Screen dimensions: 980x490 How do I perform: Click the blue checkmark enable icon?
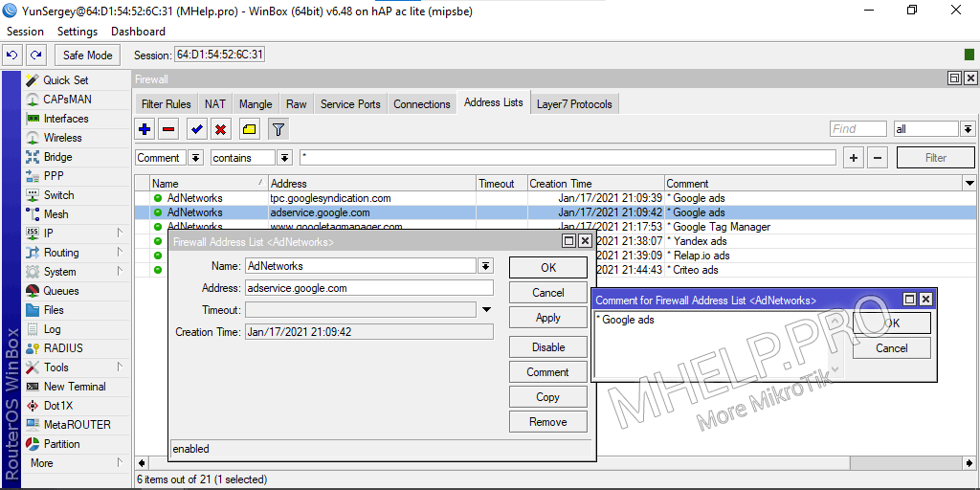click(x=196, y=129)
